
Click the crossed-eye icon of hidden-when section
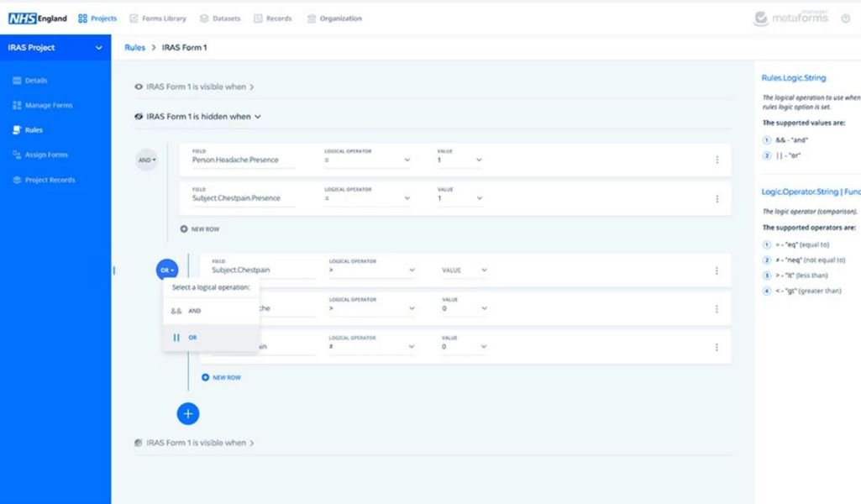point(139,117)
